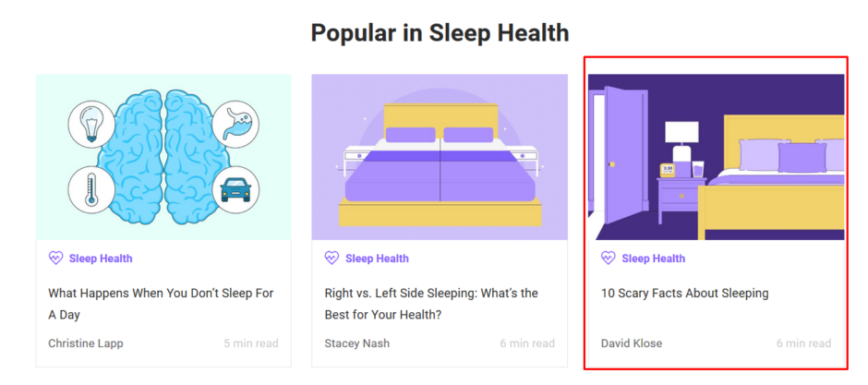The height and width of the screenshot is (385, 868).
Task: Click the thermometer icon in brain illustration
Action: click(91, 190)
